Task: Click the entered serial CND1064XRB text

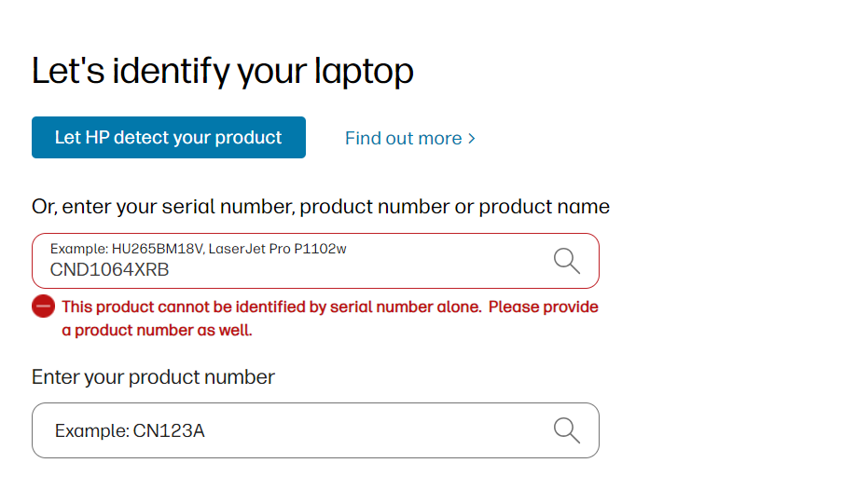Action: point(110,271)
